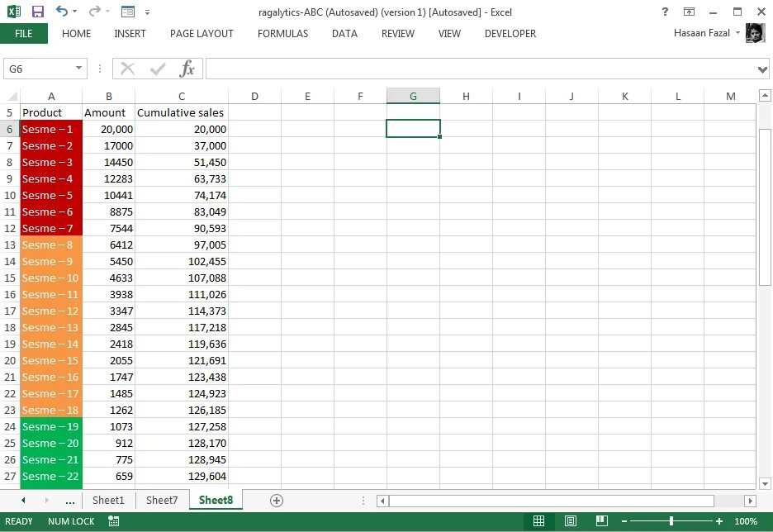Click vertical scrollbar down arrow
The image size is (773, 532).
coord(765,483)
